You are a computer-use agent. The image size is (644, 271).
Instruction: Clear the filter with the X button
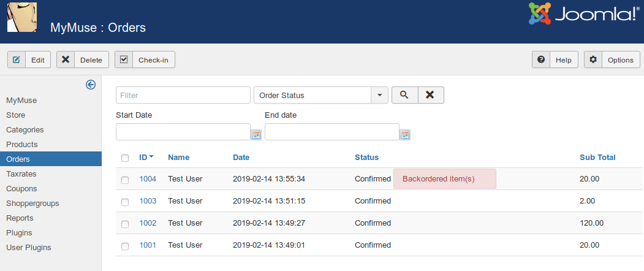point(431,95)
